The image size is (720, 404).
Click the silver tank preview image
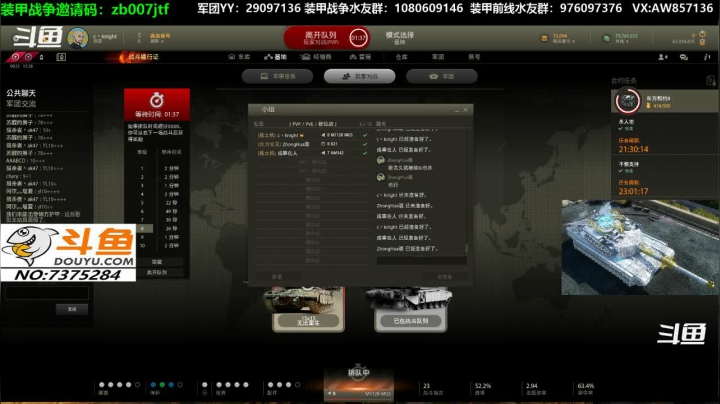tap(640, 247)
